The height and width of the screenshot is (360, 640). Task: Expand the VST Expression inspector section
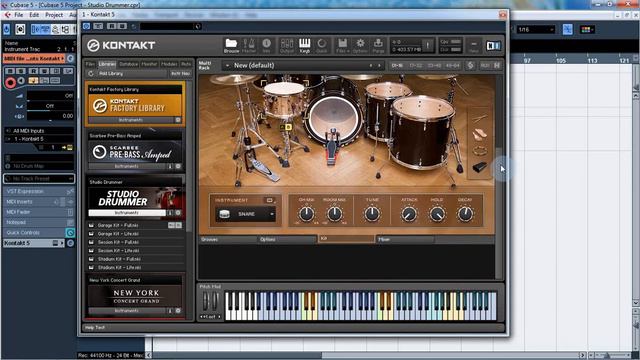point(39,191)
